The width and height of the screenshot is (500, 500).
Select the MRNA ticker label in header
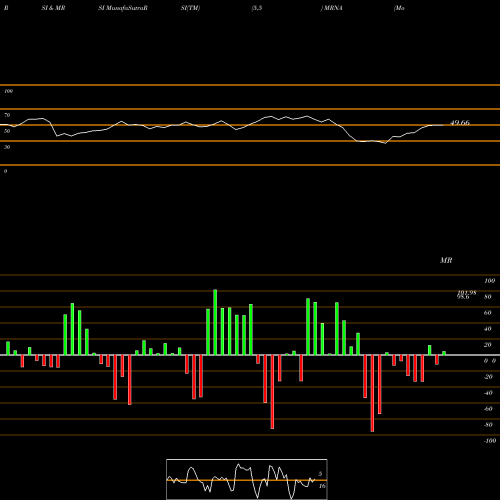tap(333, 8)
